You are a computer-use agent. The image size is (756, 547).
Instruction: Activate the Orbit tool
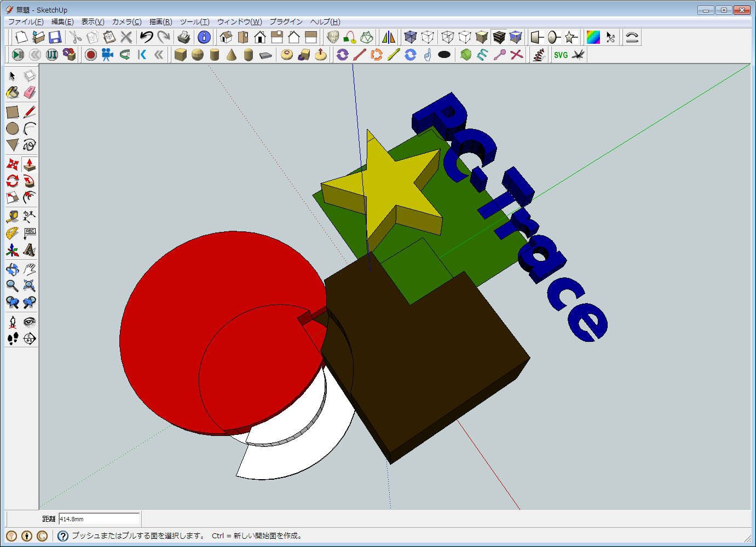(x=13, y=269)
